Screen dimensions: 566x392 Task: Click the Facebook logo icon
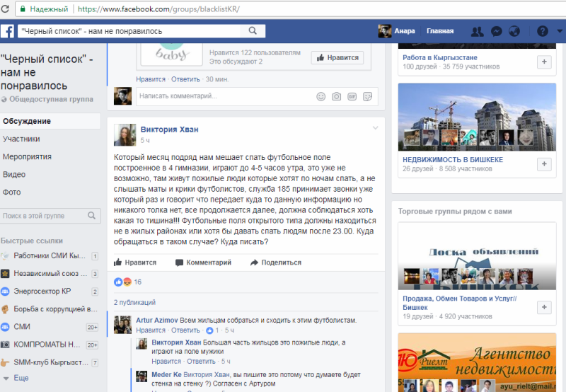click(x=8, y=31)
